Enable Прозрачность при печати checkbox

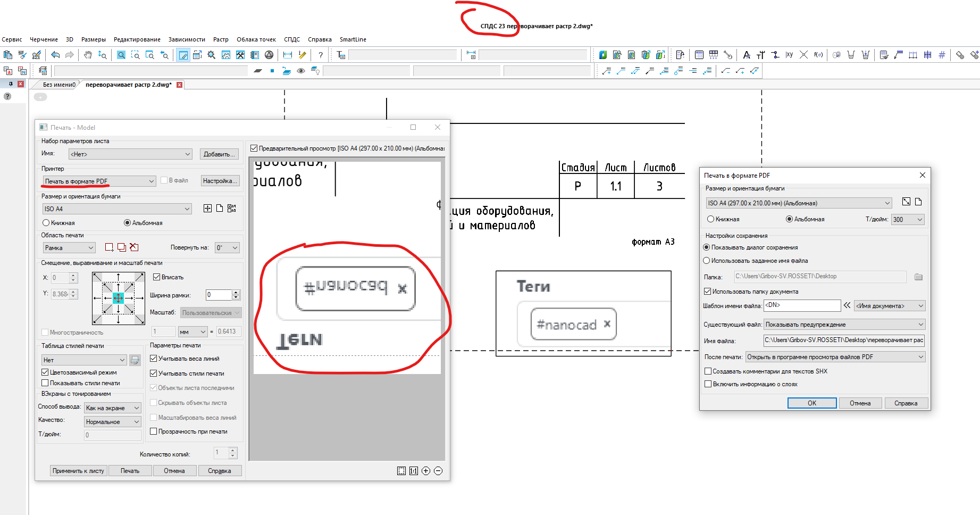(154, 431)
